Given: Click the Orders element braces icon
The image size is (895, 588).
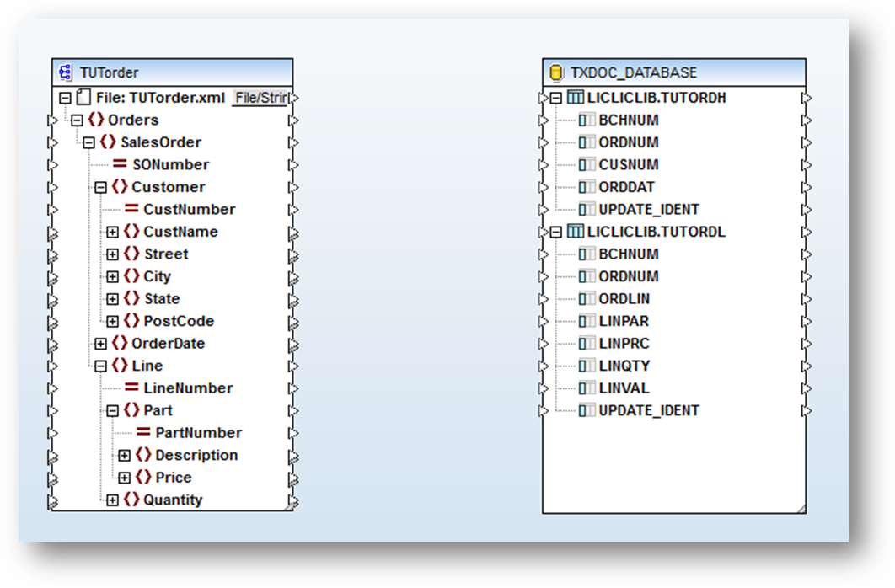Looking at the screenshot, I should (96, 120).
